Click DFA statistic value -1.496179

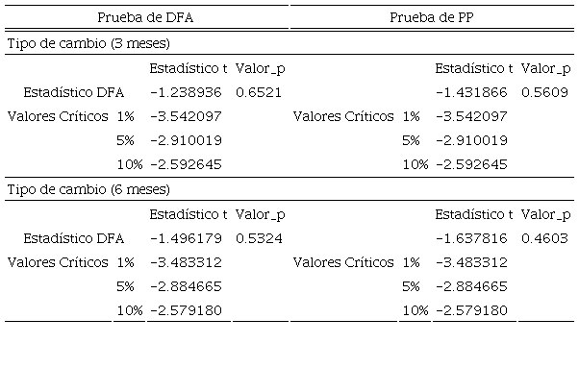coord(186,238)
